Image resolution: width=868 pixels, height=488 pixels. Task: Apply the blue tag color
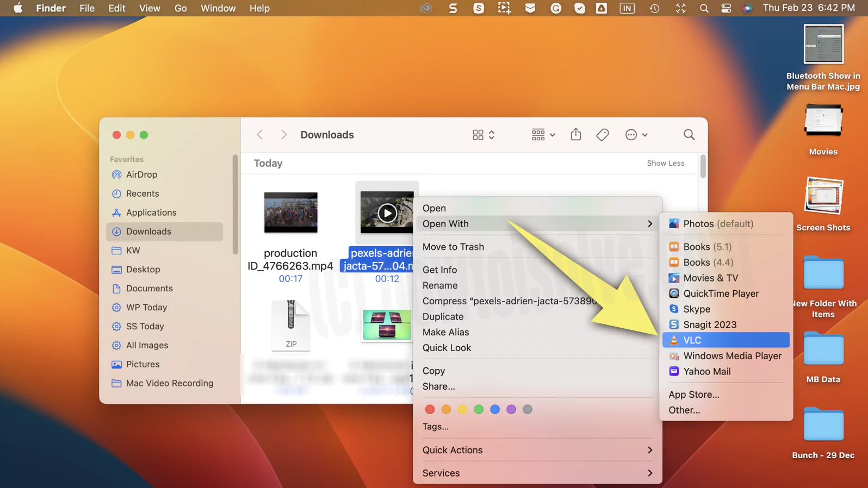(495, 410)
